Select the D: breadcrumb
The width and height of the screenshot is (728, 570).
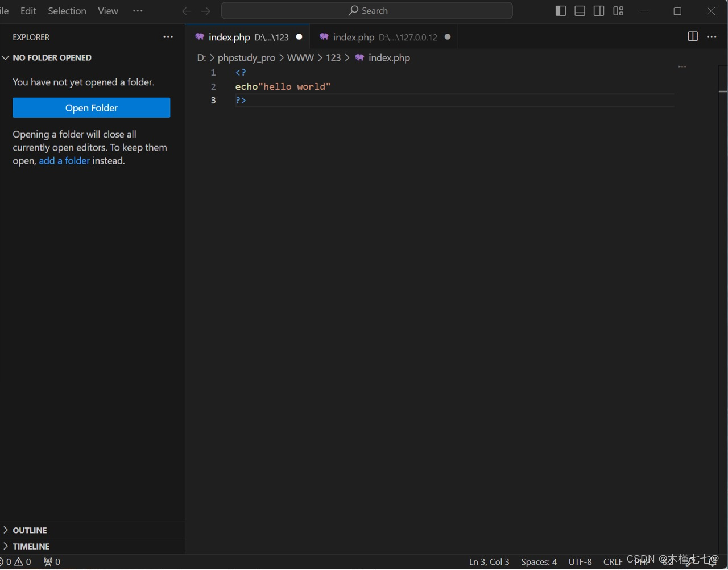pos(201,58)
